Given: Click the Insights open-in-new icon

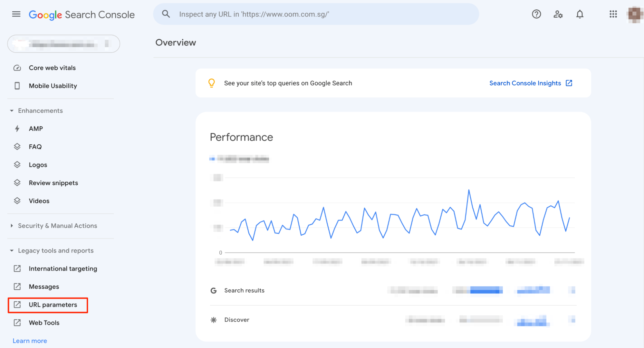Looking at the screenshot, I should [569, 83].
